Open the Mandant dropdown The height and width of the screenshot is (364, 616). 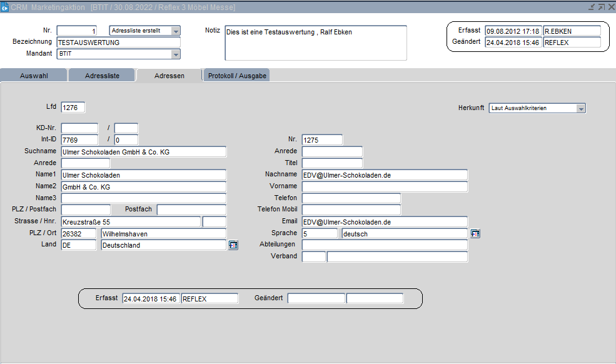tap(176, 54)
